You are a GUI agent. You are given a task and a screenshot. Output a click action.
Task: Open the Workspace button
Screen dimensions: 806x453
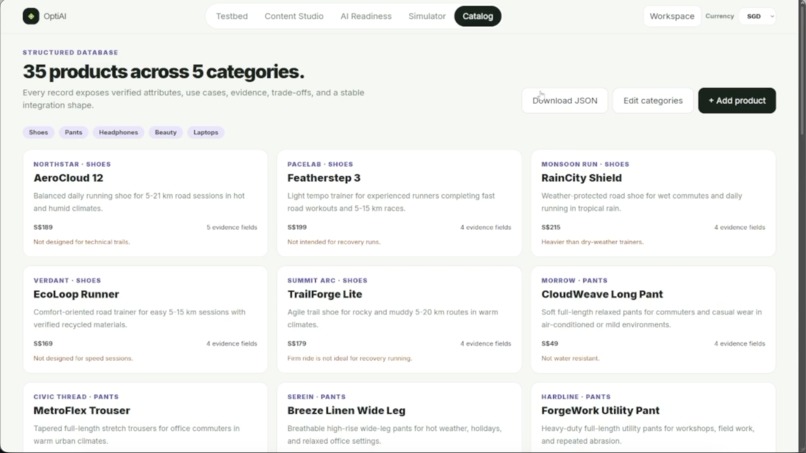pos(672,16)
